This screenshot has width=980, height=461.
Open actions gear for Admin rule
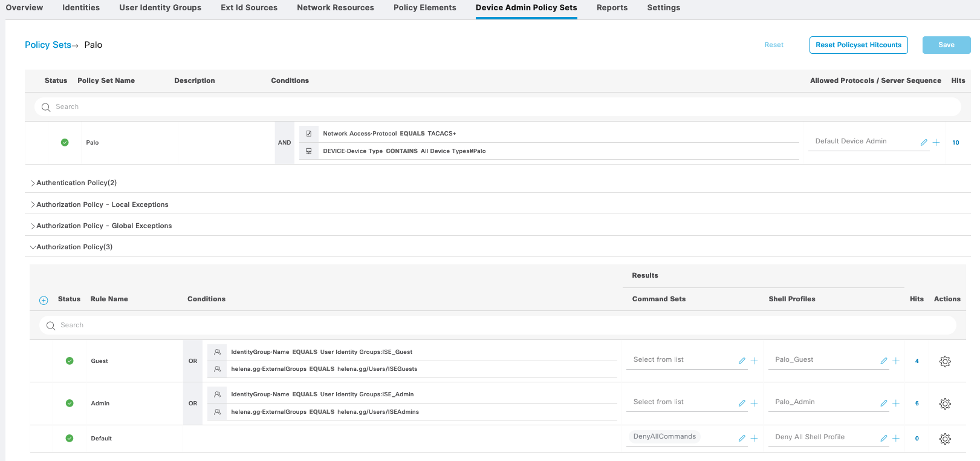[x=945, y=404]
